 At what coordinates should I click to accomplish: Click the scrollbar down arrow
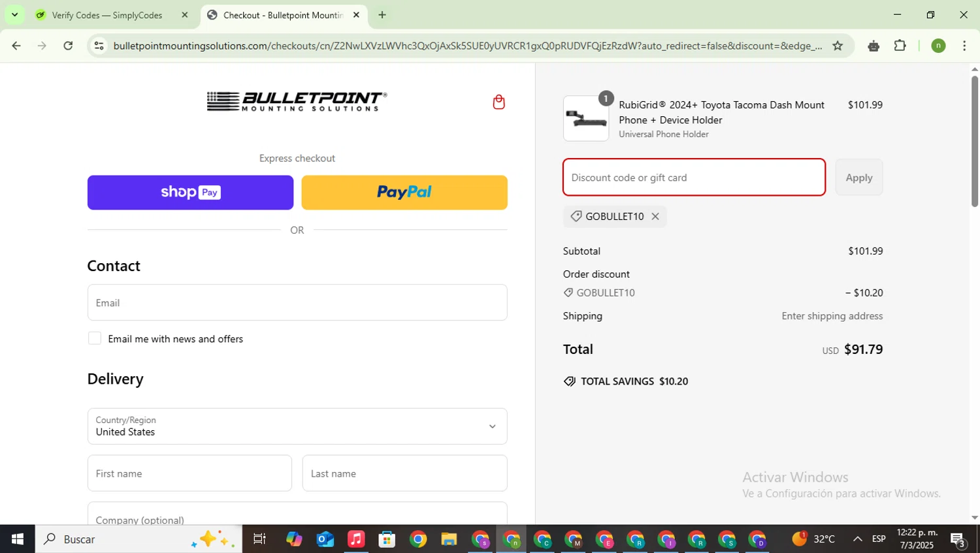click(x=974, y=518)
